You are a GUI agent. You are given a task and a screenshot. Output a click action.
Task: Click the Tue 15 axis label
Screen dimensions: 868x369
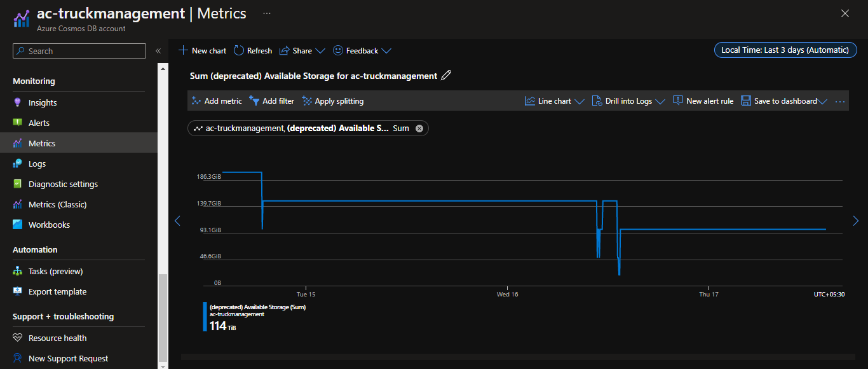[x=306, y=295]
